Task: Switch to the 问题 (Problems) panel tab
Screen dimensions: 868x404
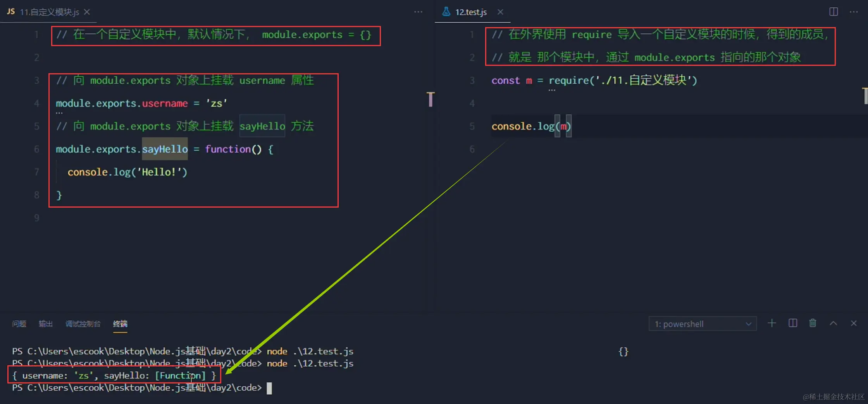Action: (19, 323)
